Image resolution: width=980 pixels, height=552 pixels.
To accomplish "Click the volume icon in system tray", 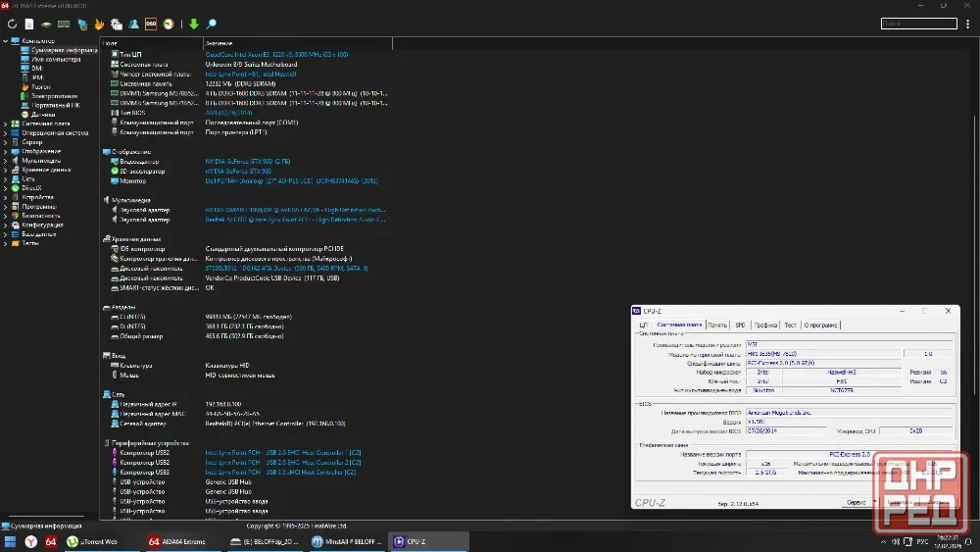I will (896, 541).
